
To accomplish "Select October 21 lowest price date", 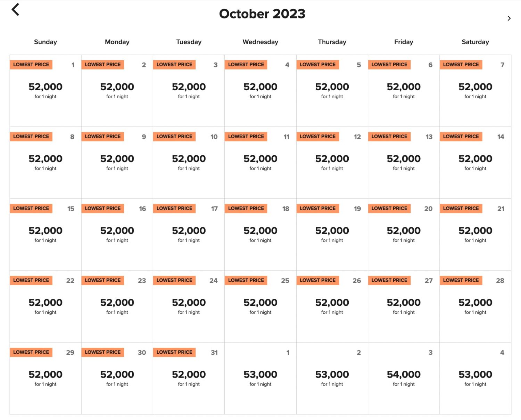I will click(475, 234).
